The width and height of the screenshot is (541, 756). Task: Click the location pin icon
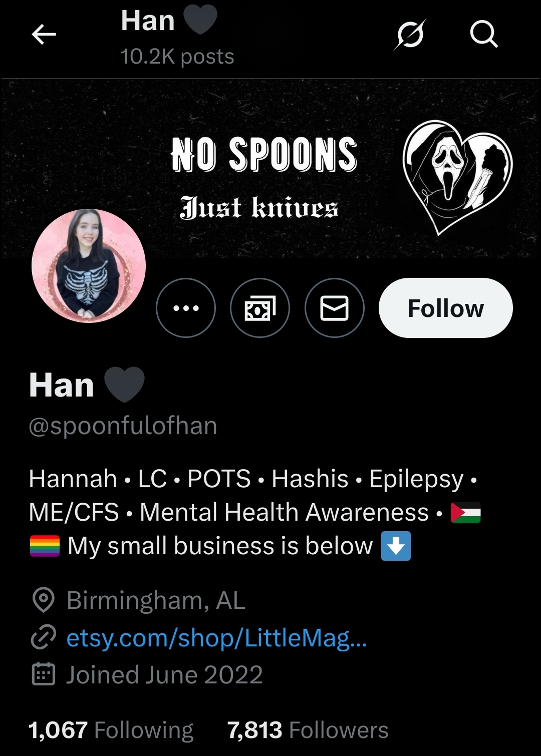tap(44, 600)
